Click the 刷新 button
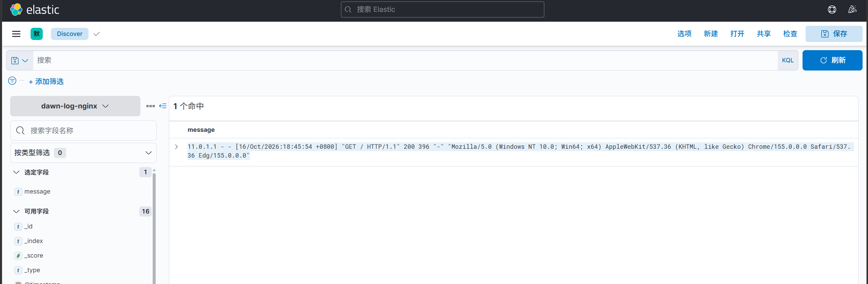The image size is (868, 284). click(832, 60)
